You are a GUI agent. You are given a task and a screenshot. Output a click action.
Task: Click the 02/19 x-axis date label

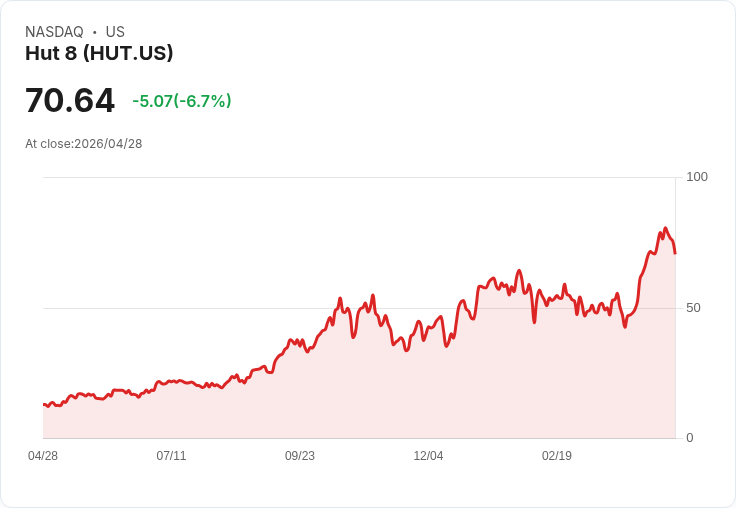coord(557,456)
